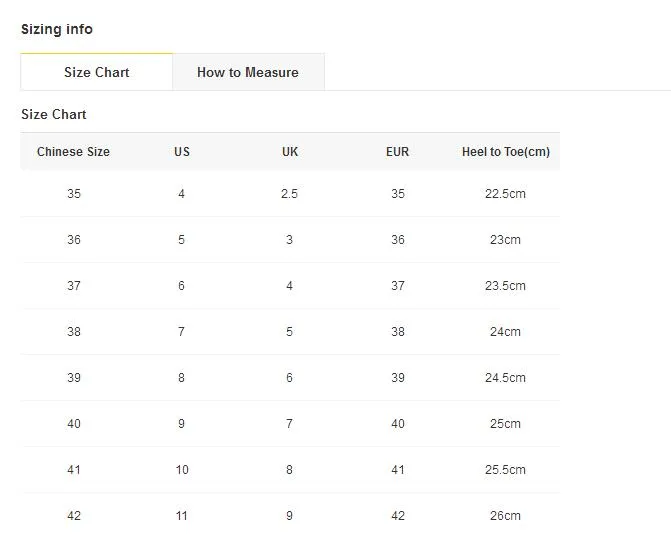
Task: Select the 22.5cm heel to toe cell
Action: (505, 193)
